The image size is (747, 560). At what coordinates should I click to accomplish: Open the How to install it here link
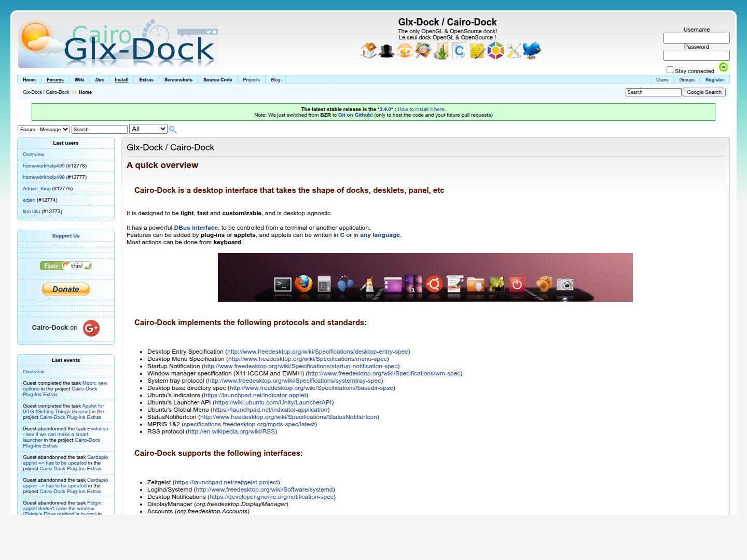tap(421, 109)
